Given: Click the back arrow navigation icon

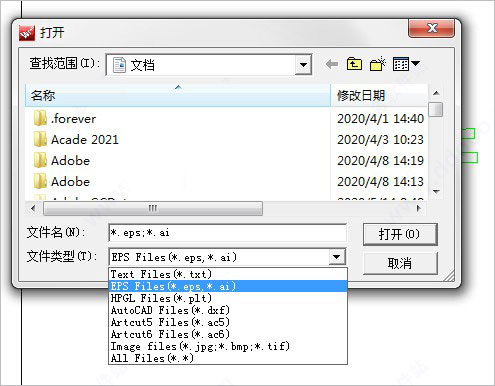Looking at the screenshot, I should [x=332, y=64].
